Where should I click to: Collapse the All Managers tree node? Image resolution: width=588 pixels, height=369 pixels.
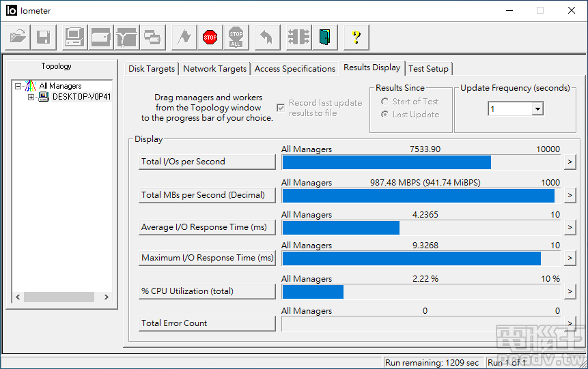tap(18, 86)
